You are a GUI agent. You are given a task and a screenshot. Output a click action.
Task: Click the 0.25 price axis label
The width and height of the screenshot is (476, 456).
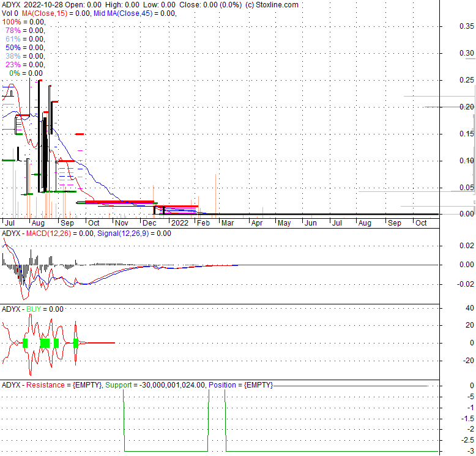pos(467,80)
